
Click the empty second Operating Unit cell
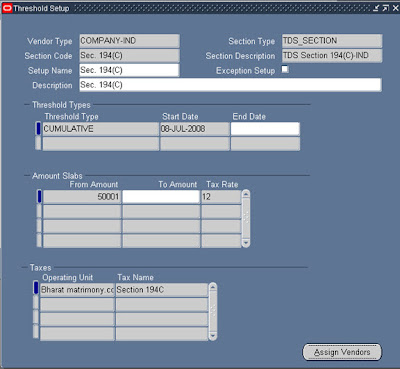click(77, 305)
